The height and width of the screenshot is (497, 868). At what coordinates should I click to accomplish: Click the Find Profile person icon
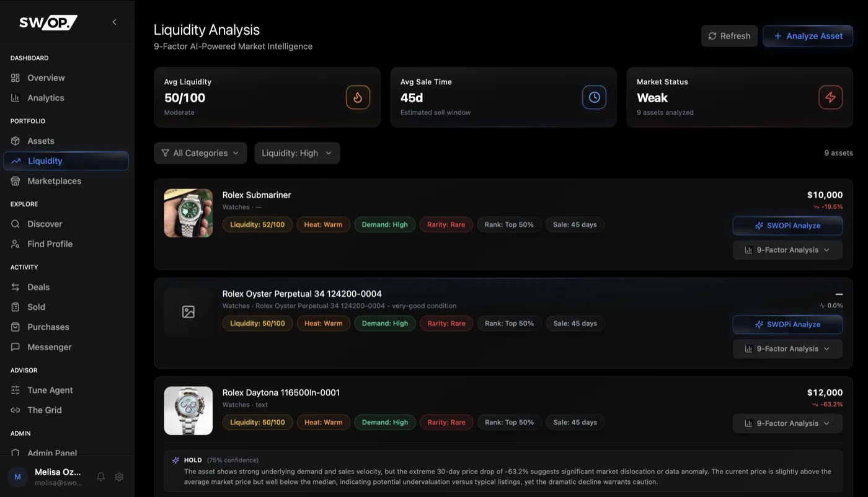(x=15, y=244)
